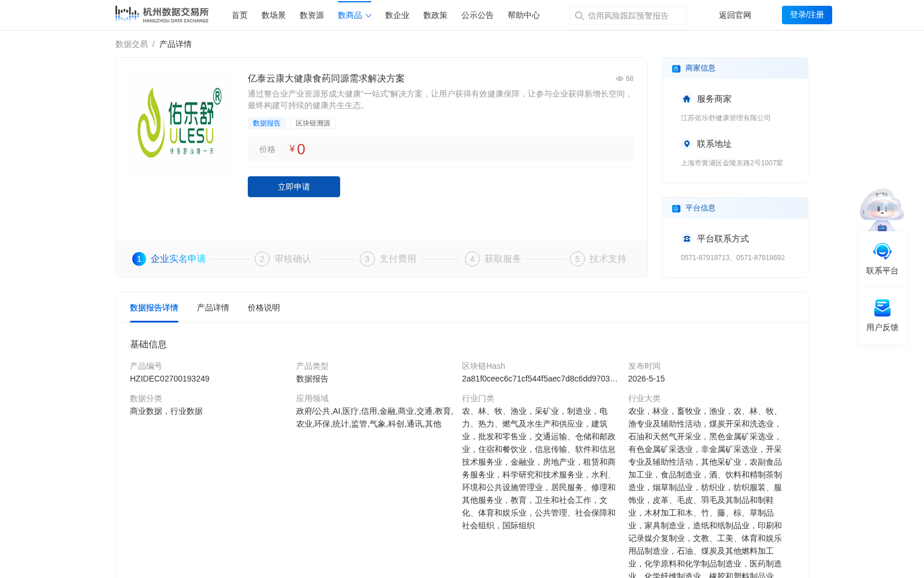Switch to 价格说明 tab

264,307
